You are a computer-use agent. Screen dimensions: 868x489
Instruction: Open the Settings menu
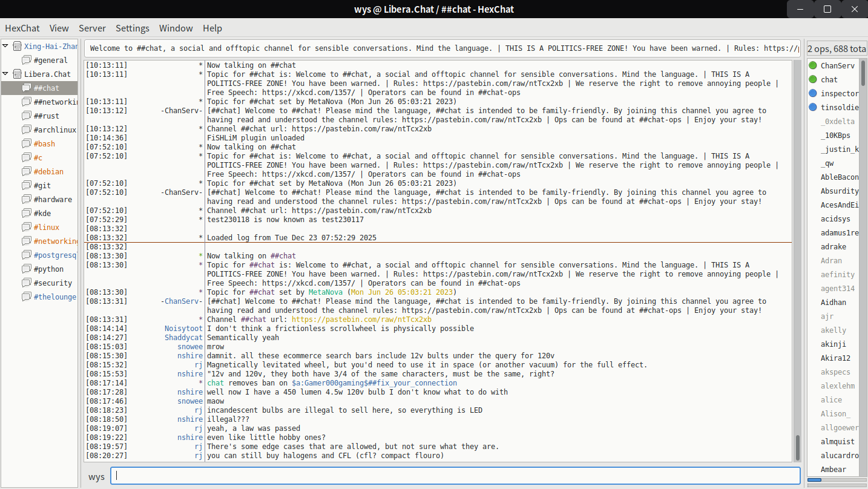click(x=133, y=28)
